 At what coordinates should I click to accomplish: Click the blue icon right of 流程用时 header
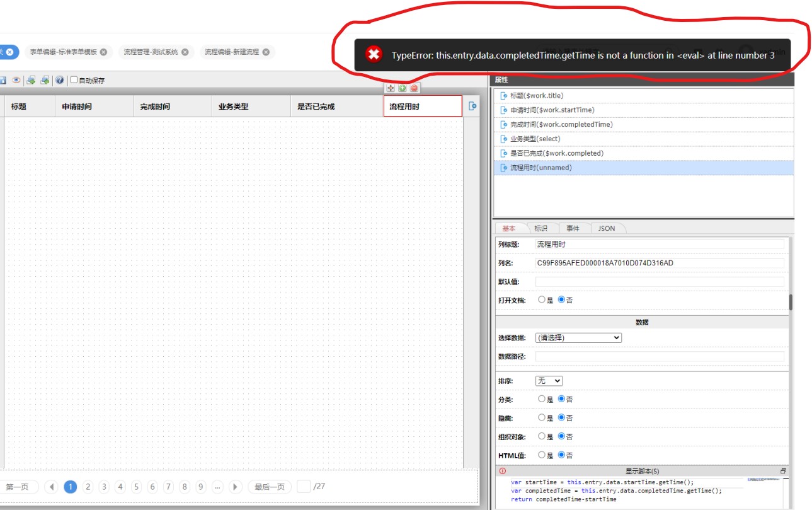tap(472, 107)
